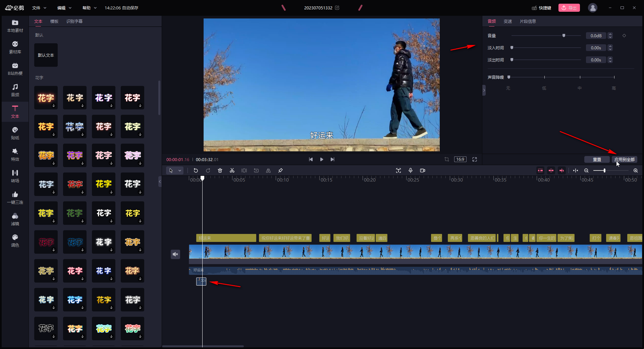This screenshot has width=644, height=349.
Task: Delete selected clip with trash icon
Action: click(220, 170)
